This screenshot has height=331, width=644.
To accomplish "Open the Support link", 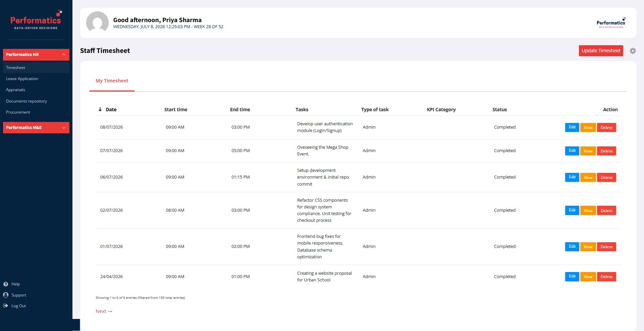I will click(19, 295).
